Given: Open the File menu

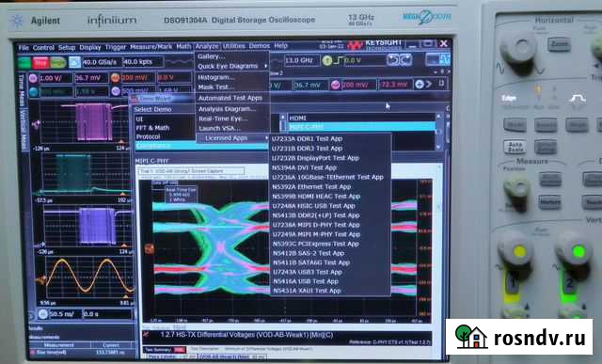Looking at the screenshot, I should click(x=24, y=48).
